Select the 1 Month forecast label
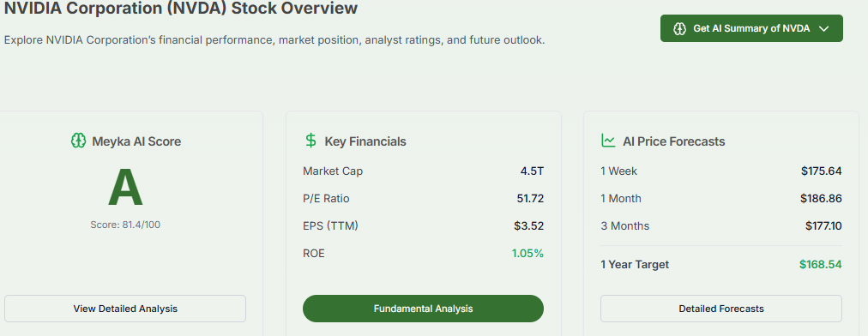 [621, 198]
